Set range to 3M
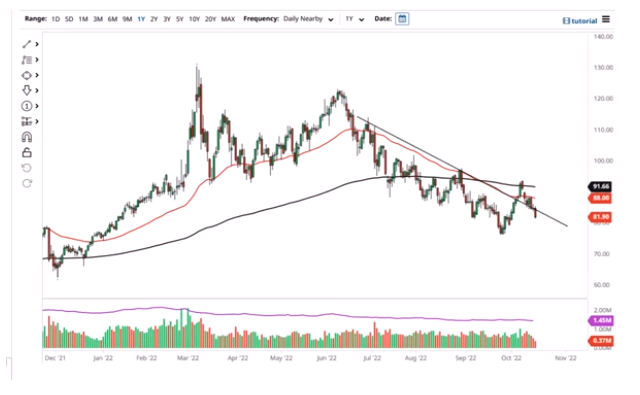 coord(98,19)
